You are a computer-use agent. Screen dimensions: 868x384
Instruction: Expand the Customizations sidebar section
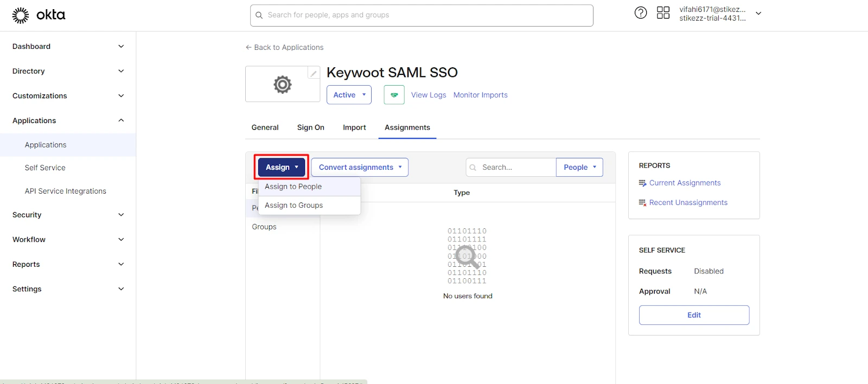pos(121,96)
